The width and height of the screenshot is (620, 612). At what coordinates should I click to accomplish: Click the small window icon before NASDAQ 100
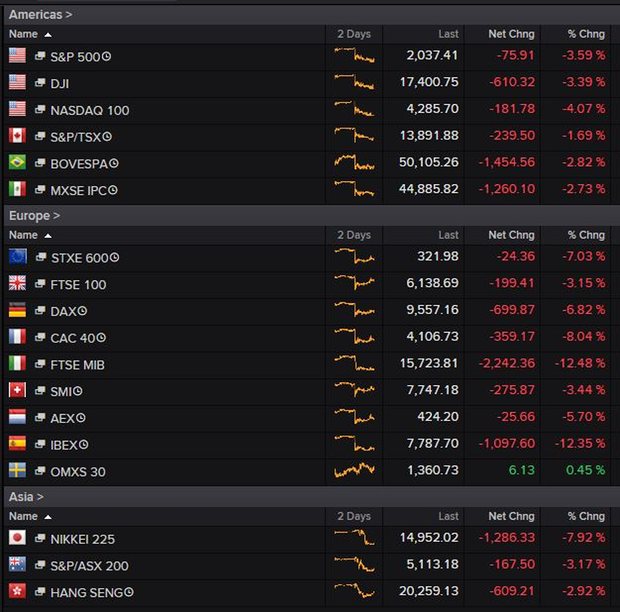coord(41,110)
